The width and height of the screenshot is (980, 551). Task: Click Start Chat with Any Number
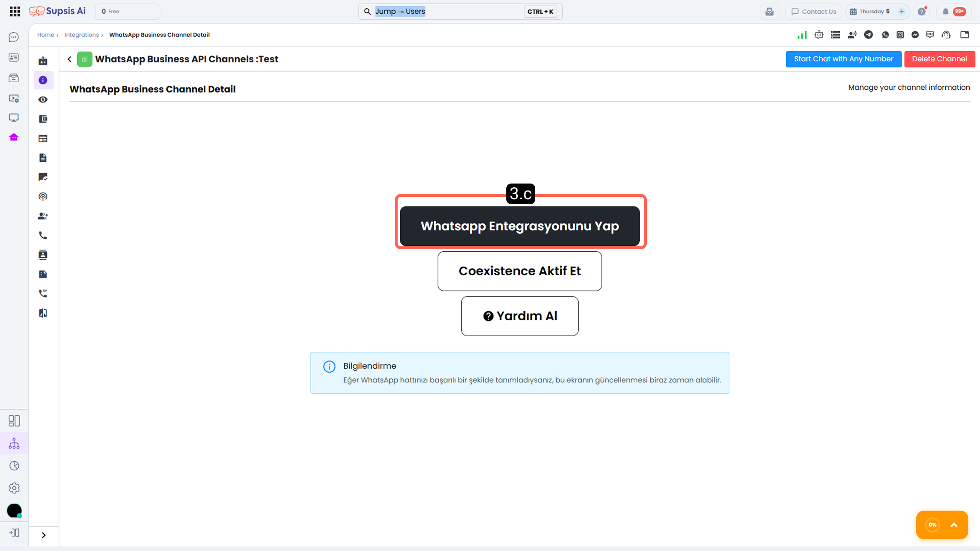click(x=844, y=59)
